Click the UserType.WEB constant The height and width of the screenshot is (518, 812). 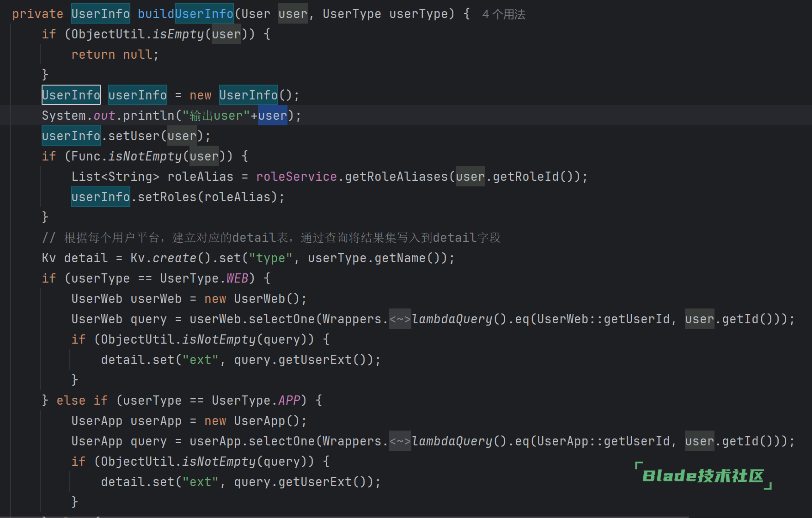[237, 278]
